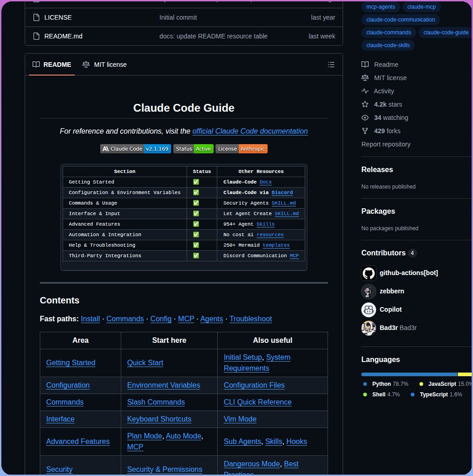Open the Sub Agents link
This screenshot has width=473, height=476.
click(x=242, y=442)
